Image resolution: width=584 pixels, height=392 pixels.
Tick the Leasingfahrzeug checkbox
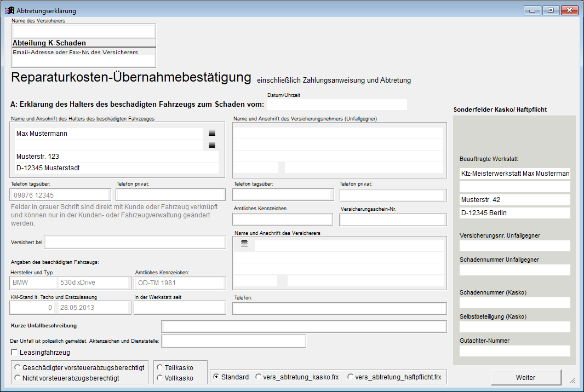14,352
